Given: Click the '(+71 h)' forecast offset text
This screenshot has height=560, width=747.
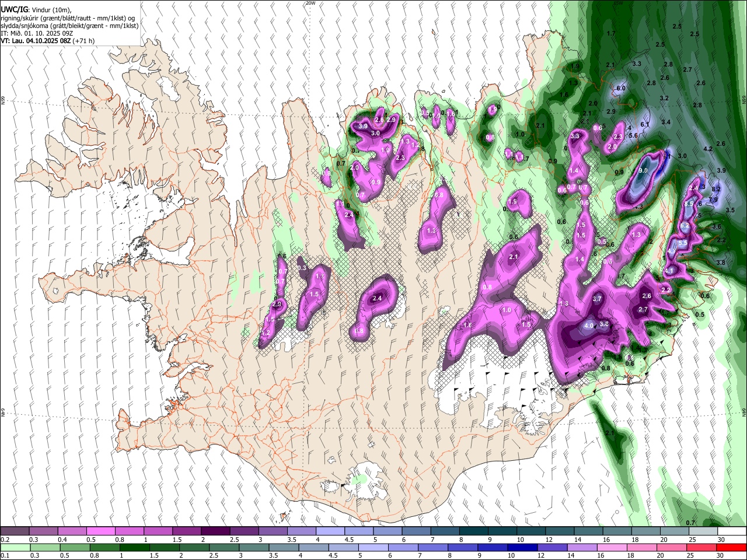Looking at the screenshot, I should pyautogui.click(x=85, y=41).
